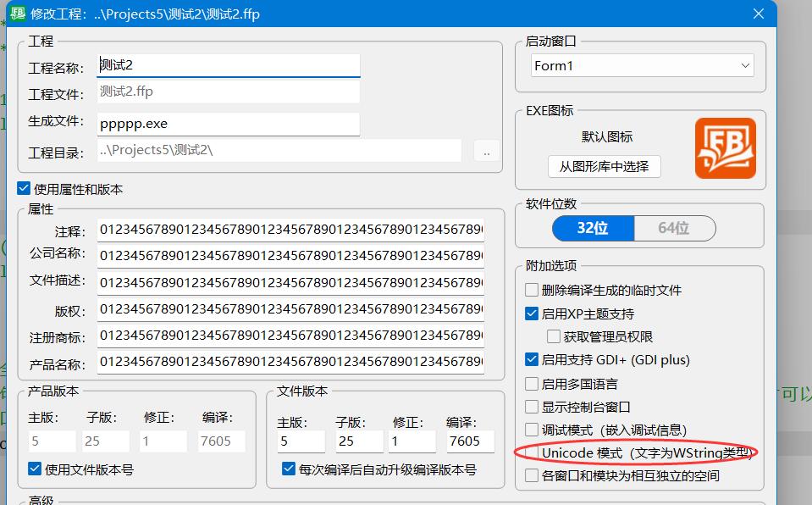Click the 生成文件 ppppp.exe field
Viewport: 812px width, 505px height.
pos(229,124)
